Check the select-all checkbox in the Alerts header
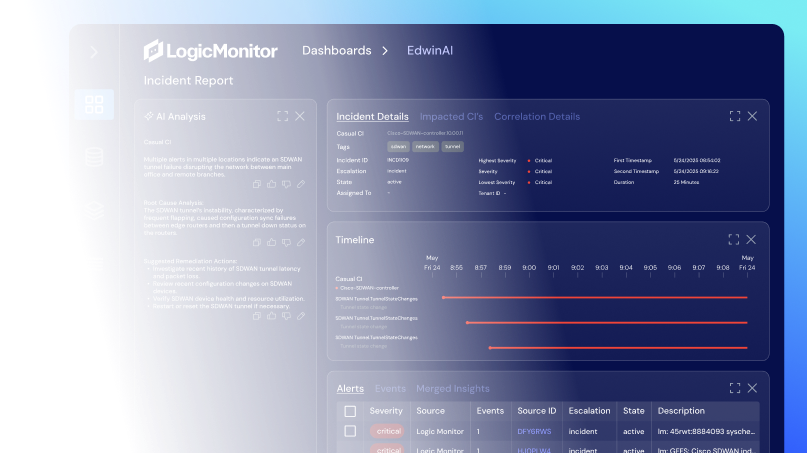Screen dimensions: 807x453 point(350,411)
